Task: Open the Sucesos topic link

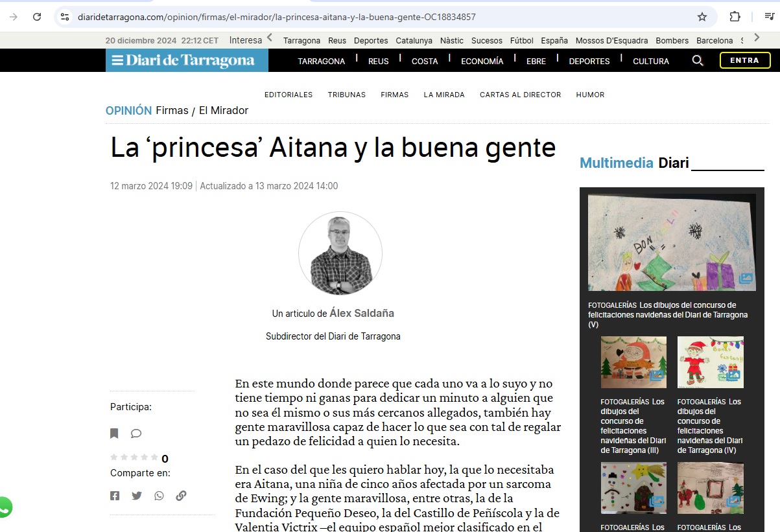Action: (487, 40)
